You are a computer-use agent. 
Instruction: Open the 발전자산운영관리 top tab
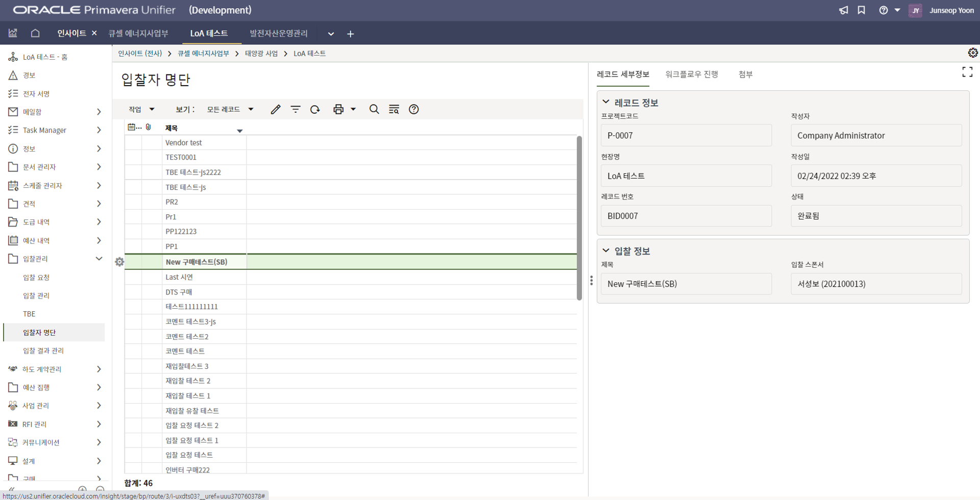(278, 34)
